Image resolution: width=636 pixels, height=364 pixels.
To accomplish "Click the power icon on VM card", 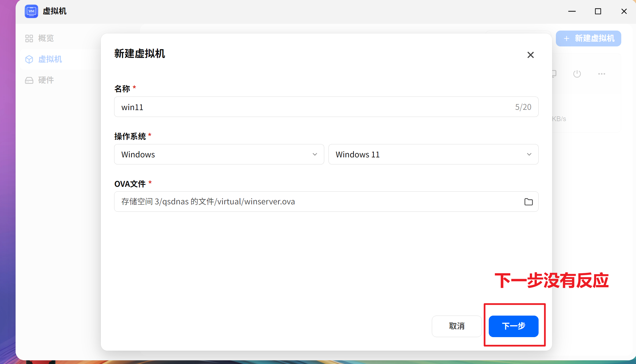I will tap(577, 74).
